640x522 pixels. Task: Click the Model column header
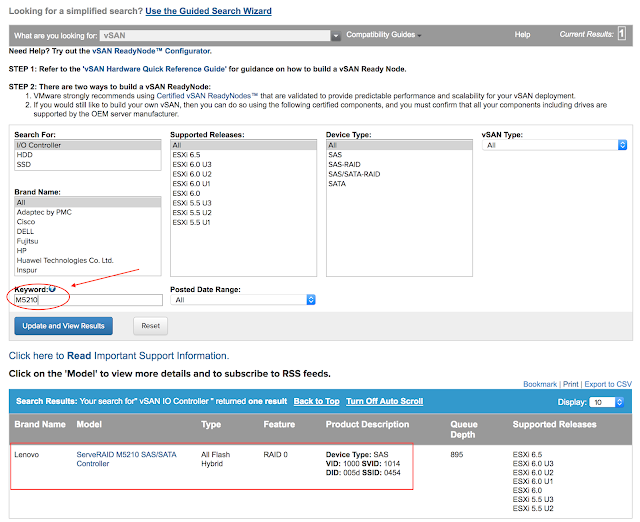(89, 424)
